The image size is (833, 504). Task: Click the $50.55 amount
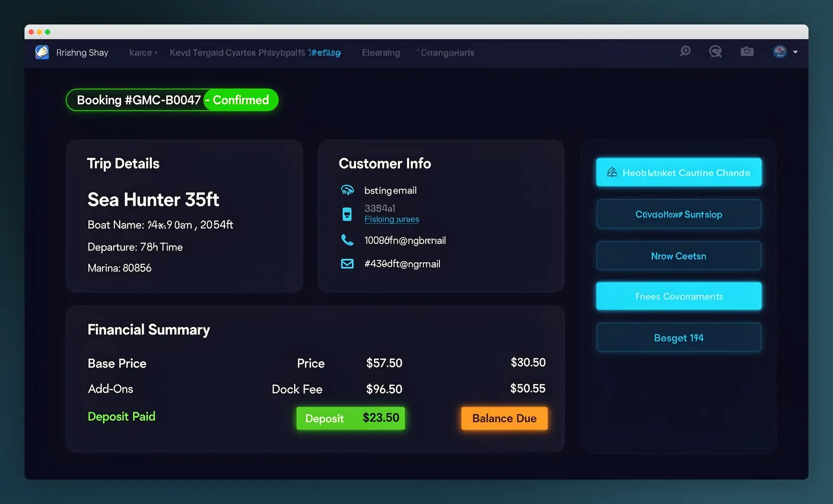click(x=528, y=389)
